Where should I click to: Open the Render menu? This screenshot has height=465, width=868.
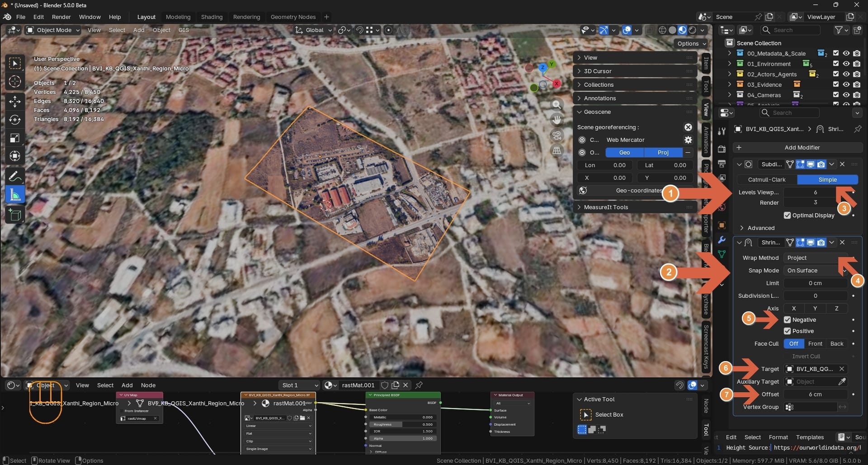61,17
